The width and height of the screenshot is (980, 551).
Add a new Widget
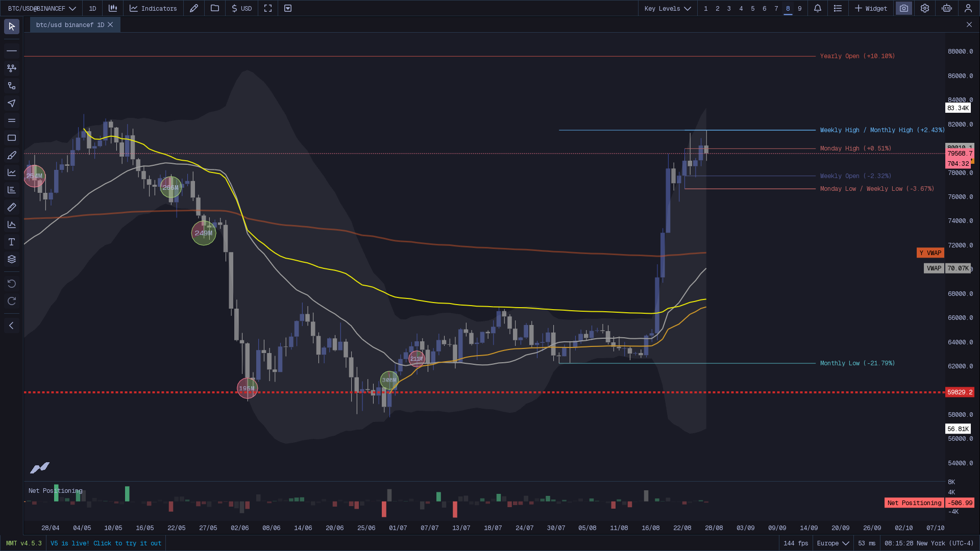(871, 8)
